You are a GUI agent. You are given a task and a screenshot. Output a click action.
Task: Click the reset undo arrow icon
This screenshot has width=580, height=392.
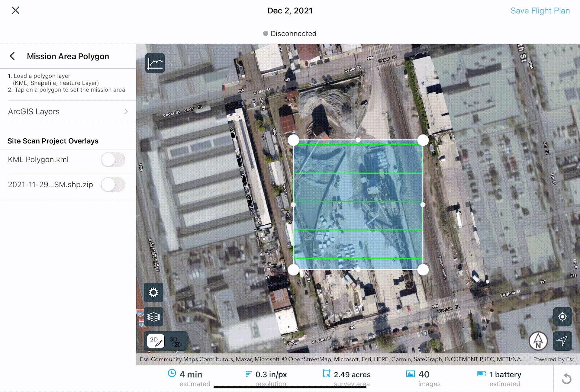click(567, 379)
